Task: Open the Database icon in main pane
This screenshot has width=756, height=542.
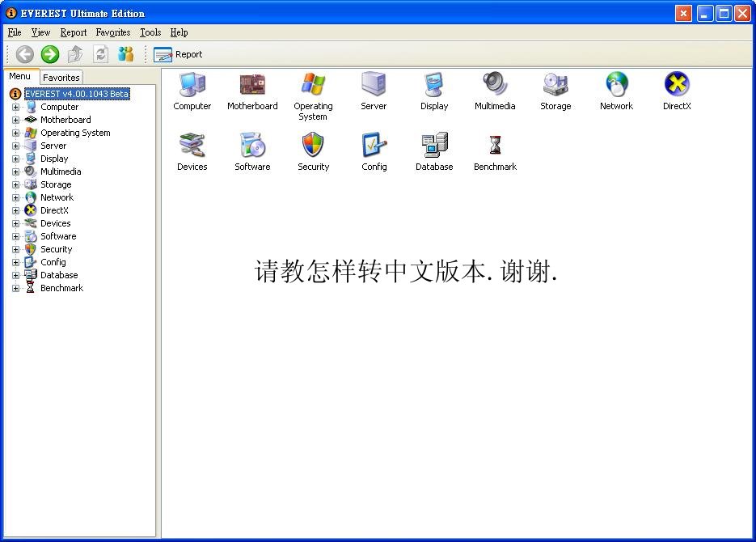Action: [434, 145]
